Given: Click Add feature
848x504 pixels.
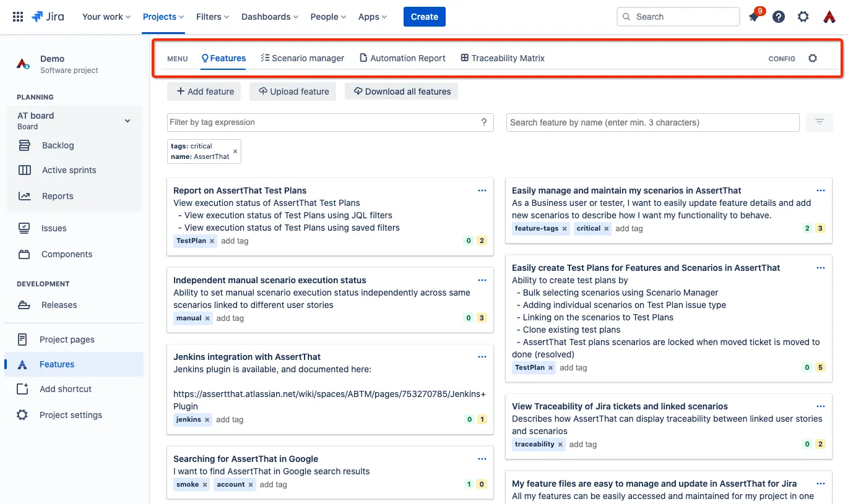Looking at the screenshot, I should (x=204, y=92).
